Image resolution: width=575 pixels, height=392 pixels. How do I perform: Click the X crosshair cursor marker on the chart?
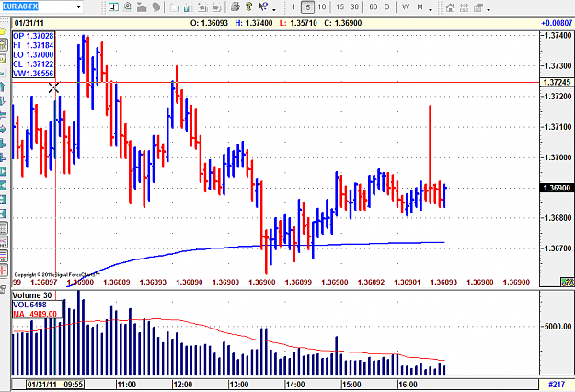53,88
